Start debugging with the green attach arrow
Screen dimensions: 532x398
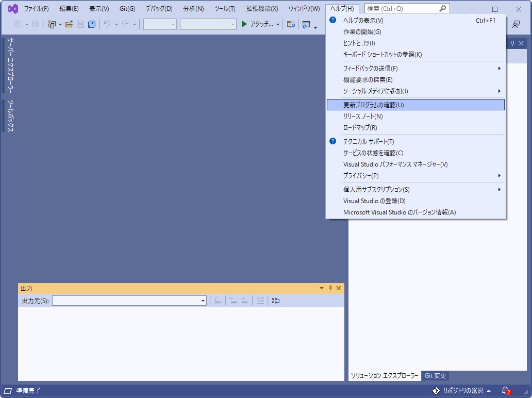(243, 23)
